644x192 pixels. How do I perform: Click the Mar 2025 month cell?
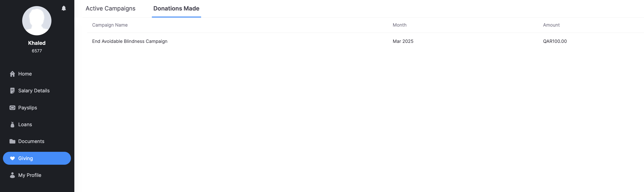pos(403,41)
